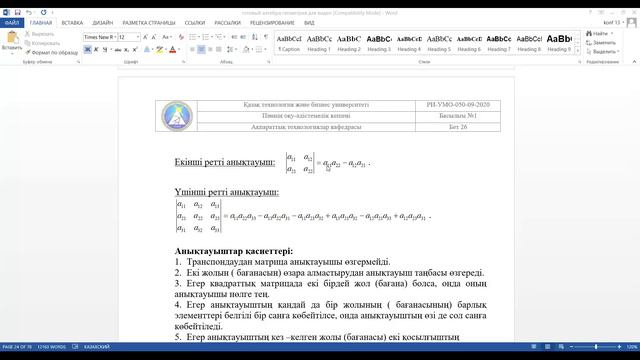Open Заменить replace dialog

coord(601,42)
